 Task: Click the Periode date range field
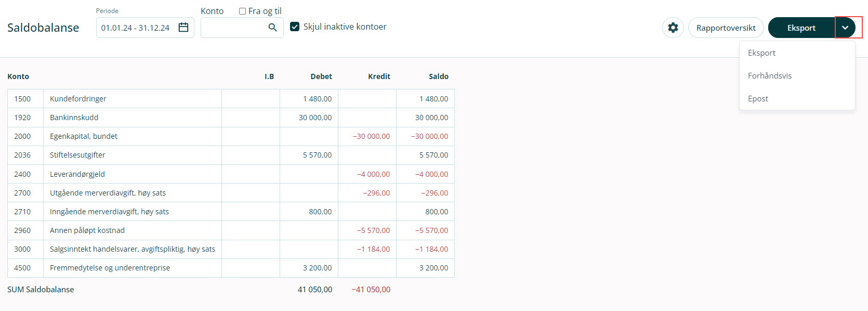(x=135, y=28)
